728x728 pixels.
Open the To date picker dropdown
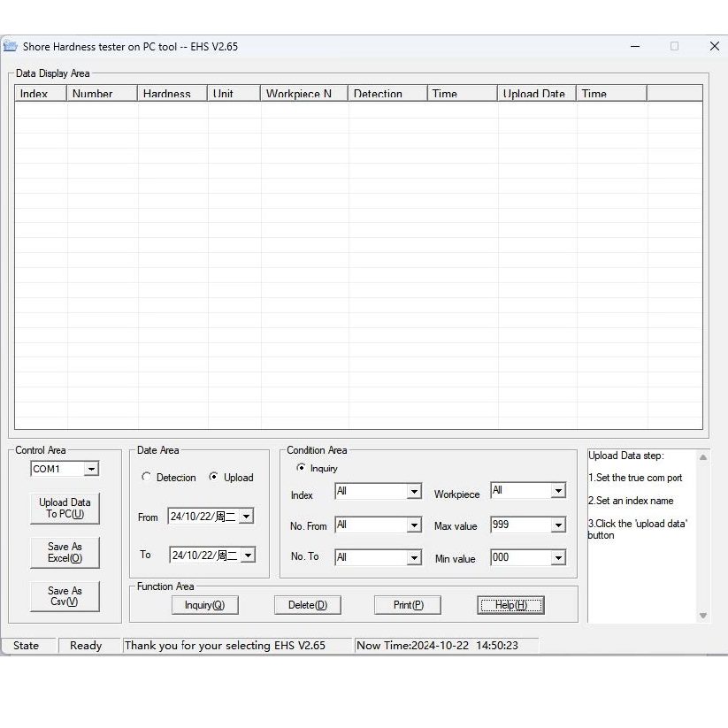249,556
